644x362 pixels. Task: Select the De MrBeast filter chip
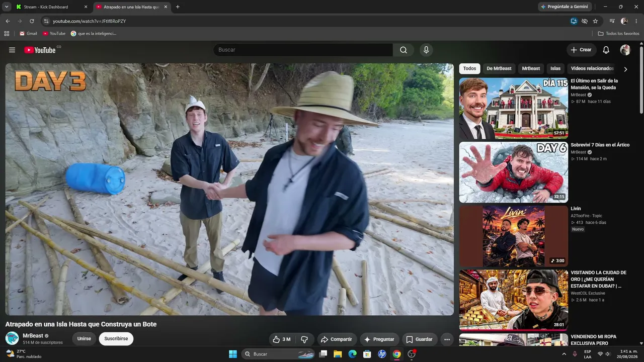pyautogui.click(x=499, y=68)
